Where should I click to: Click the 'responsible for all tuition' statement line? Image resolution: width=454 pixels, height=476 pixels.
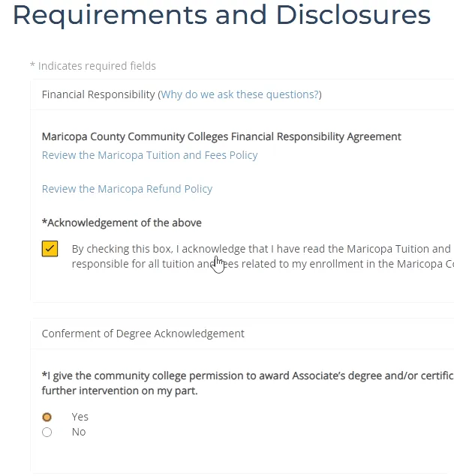coord(263,264)
